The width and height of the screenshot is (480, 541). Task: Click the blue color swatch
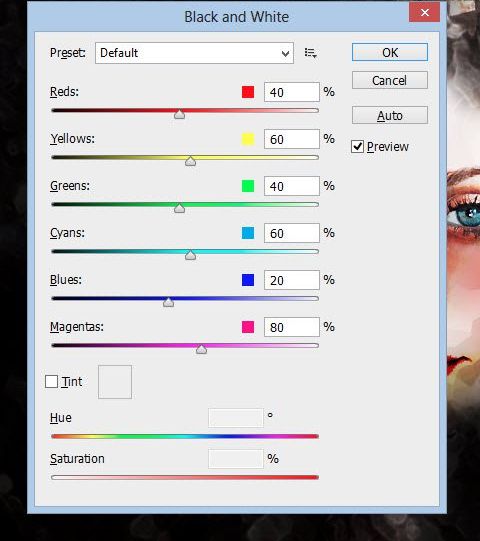pos(248,280)
